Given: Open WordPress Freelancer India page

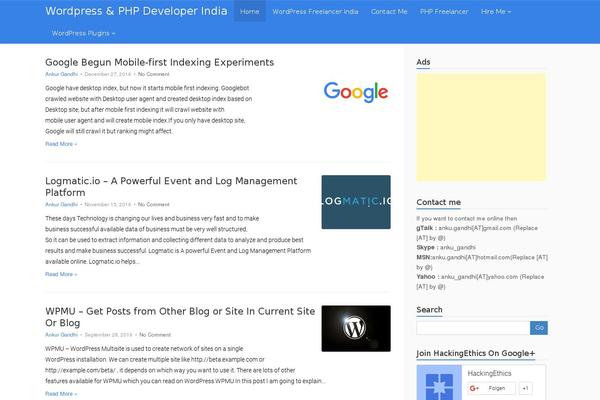Looking at the screenshot, I should (x=315, y=11).
